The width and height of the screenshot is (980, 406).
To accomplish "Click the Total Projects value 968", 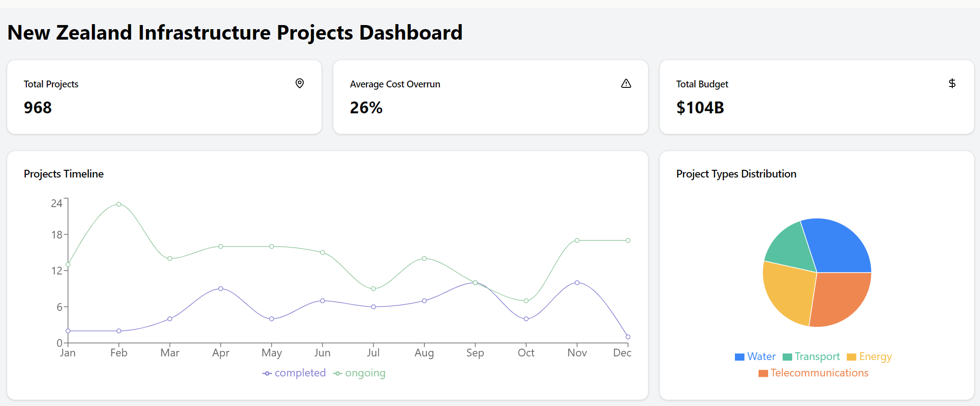I will (x=38, y=108).
